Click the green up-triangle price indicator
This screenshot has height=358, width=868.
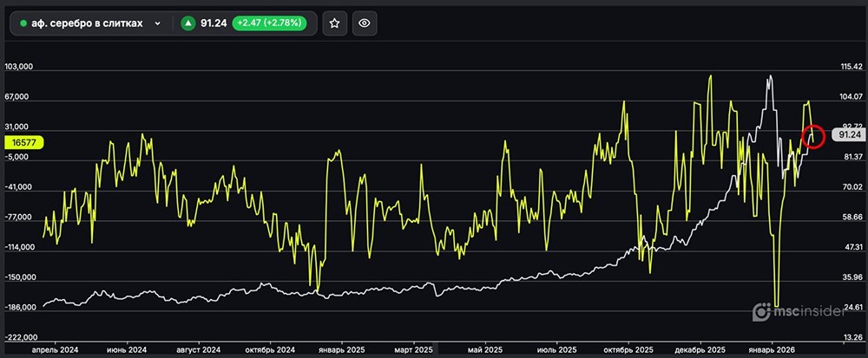point(188,23)
